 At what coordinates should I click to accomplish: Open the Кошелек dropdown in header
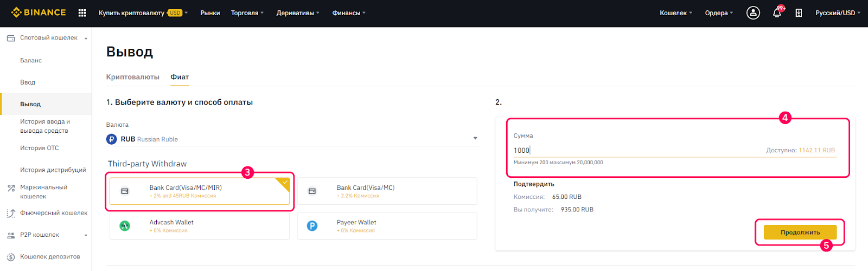tap(676, 13)
